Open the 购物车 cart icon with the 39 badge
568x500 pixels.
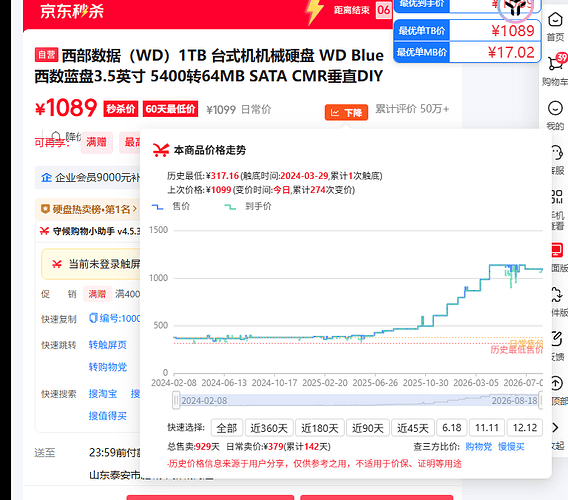(x=556, y=63)
